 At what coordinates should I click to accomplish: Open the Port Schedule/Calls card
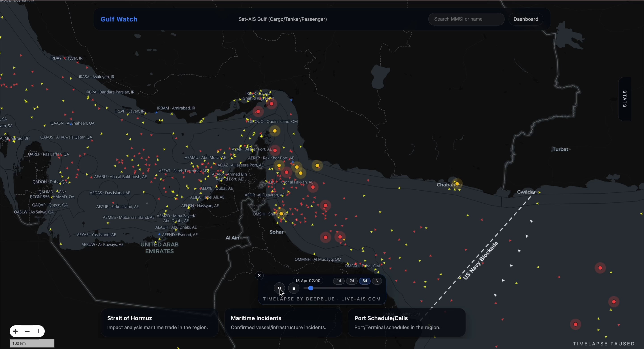coord(406,322)
